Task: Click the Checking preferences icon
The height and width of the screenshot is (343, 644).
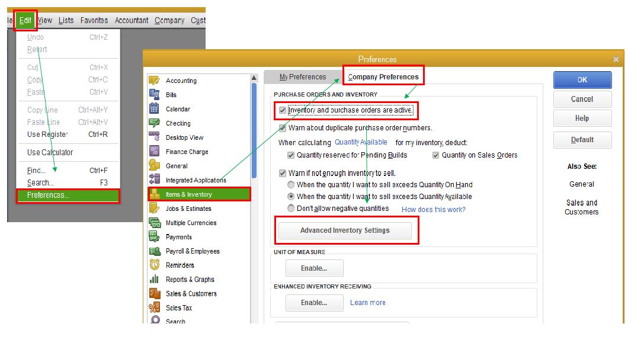Action: tap(154, 123)
